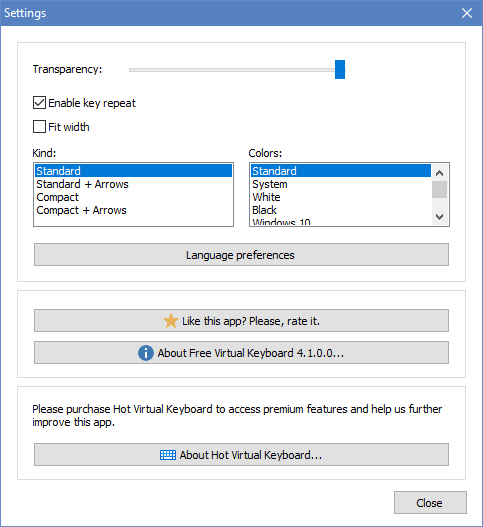Click the Colors list scroll down arrow

point(439,217)
